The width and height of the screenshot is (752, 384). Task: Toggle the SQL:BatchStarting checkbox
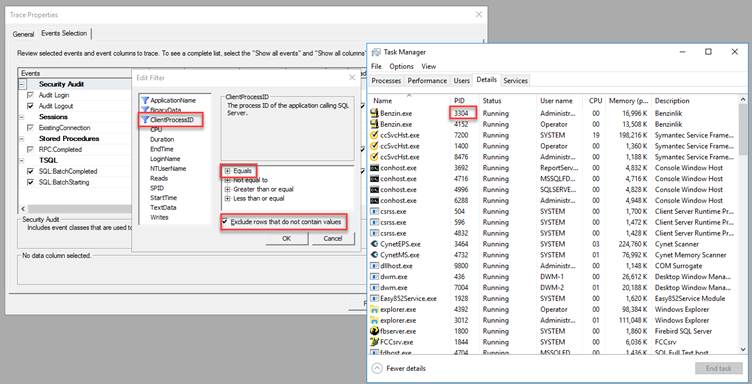tap(31, 182)
